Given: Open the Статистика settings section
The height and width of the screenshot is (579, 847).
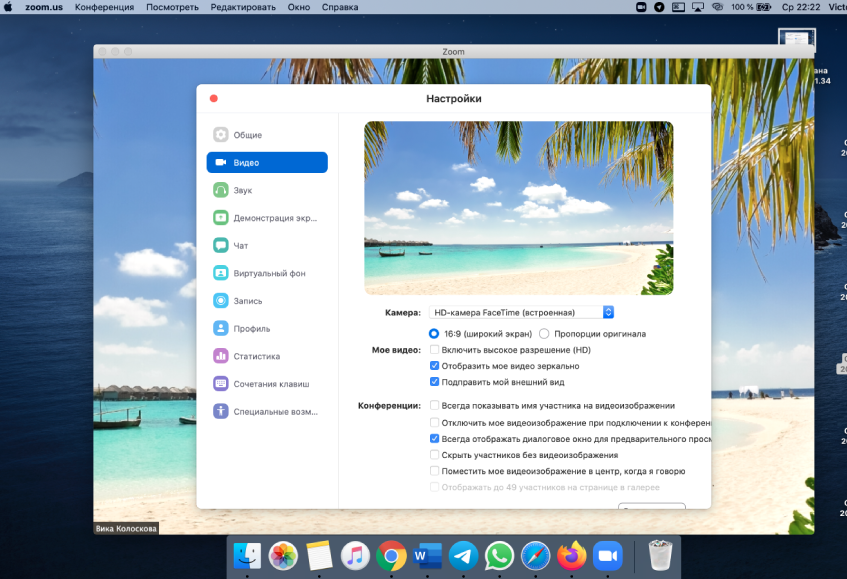Looking at the screenshot, I should pyautogui.click(x=267, y=356).
